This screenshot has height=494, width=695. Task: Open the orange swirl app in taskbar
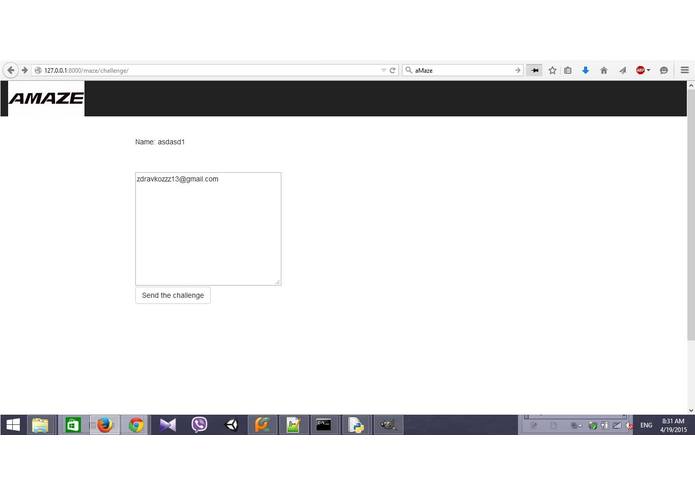[x=262, y=425]
